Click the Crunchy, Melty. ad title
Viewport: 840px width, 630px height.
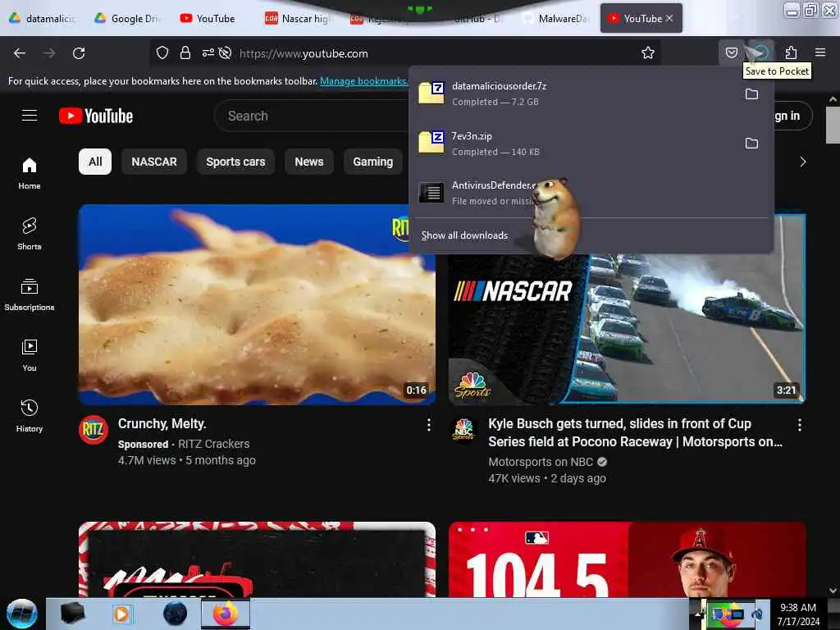pos(162,424)
